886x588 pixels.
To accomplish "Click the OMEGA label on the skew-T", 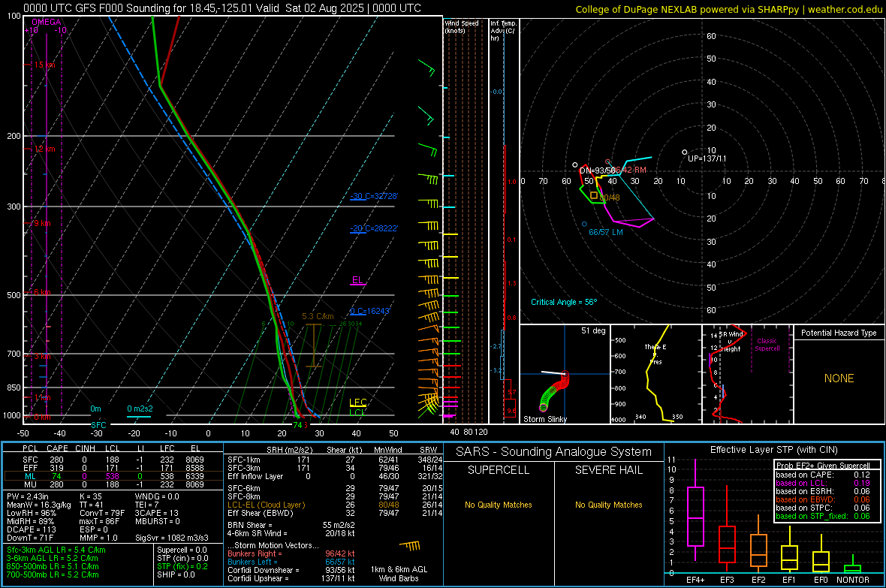I will [47, 22].
